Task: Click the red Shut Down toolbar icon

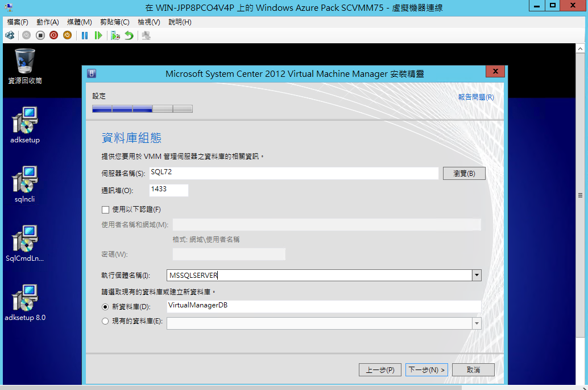Action: tap(53, 35)
